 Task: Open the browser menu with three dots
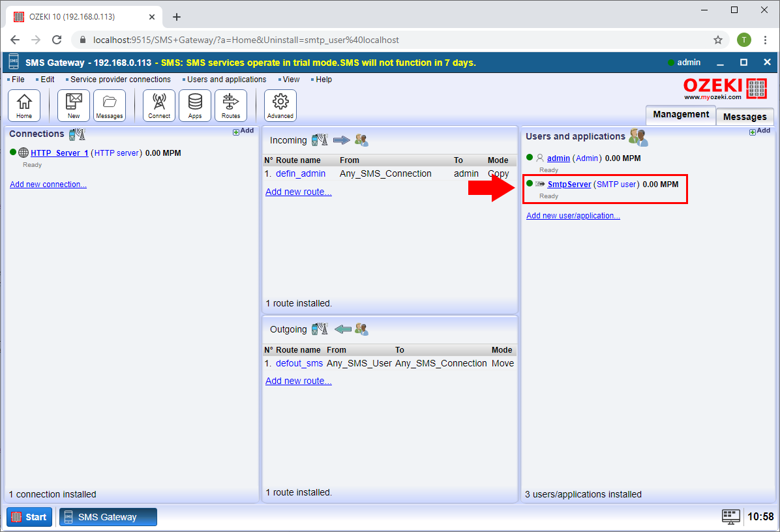pos(765,40)
